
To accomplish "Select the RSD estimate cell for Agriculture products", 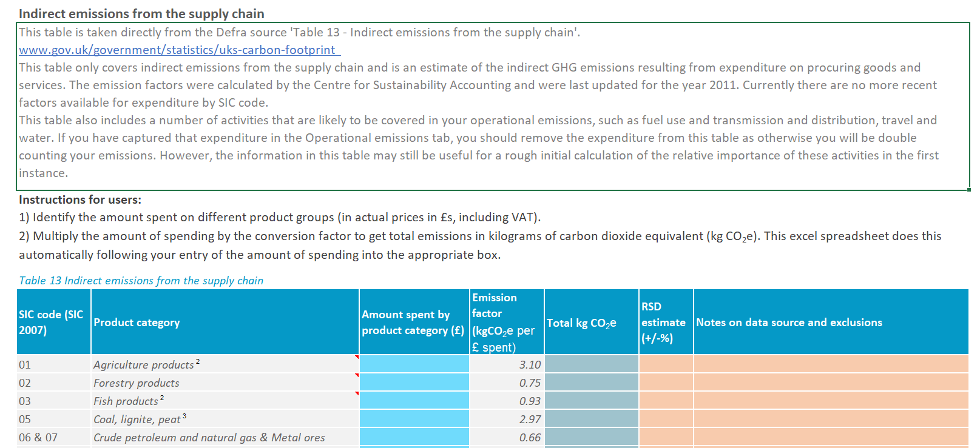I will pos(666,364).
